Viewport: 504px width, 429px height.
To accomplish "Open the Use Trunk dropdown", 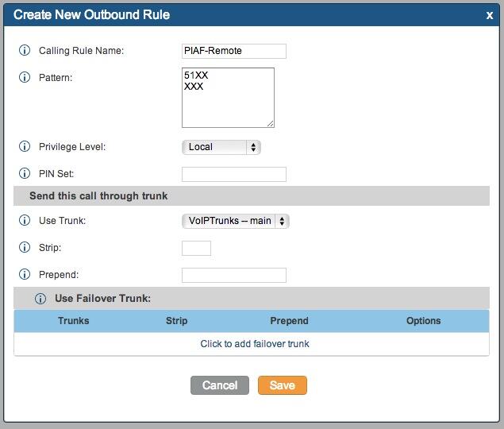I will coord(236,221).
